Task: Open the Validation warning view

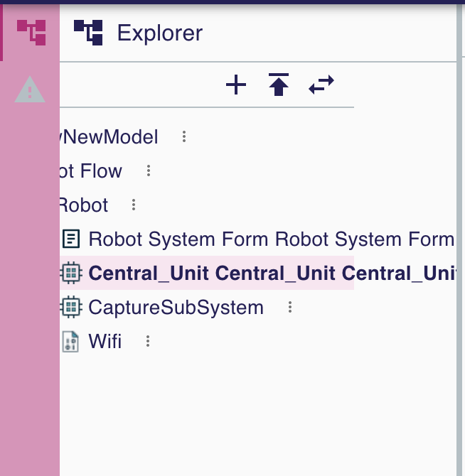Action: (30, 90)
